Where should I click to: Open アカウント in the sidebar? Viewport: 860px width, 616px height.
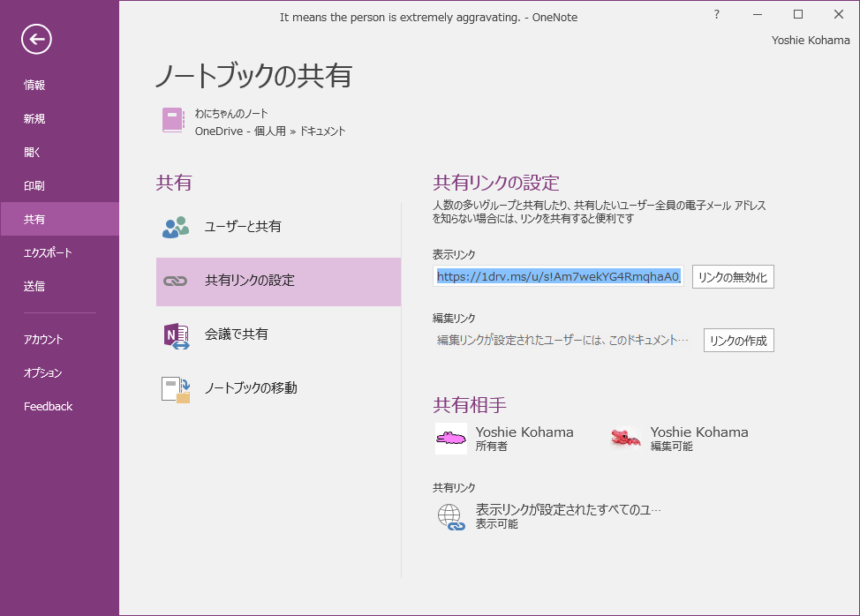pos(59,339)
